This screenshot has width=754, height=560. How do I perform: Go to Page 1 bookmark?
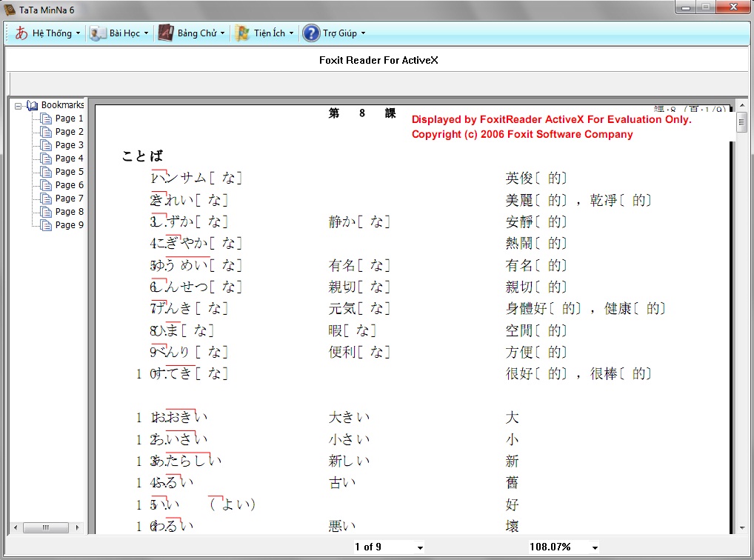click(69, 119)
